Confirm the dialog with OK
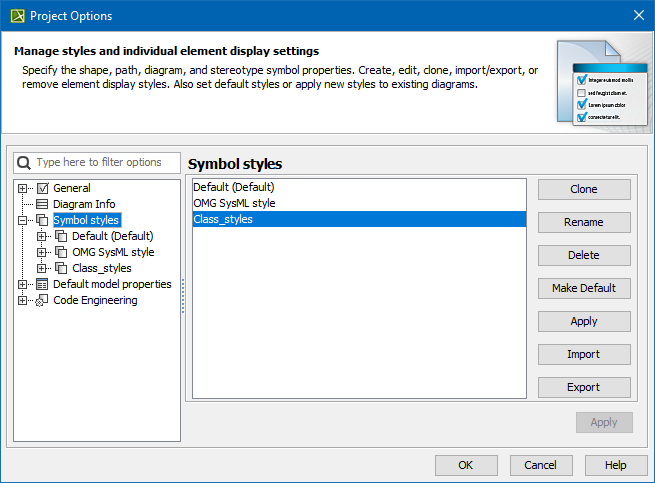The height and width of the screenshot is (483, 655). (x=465, y=465)
